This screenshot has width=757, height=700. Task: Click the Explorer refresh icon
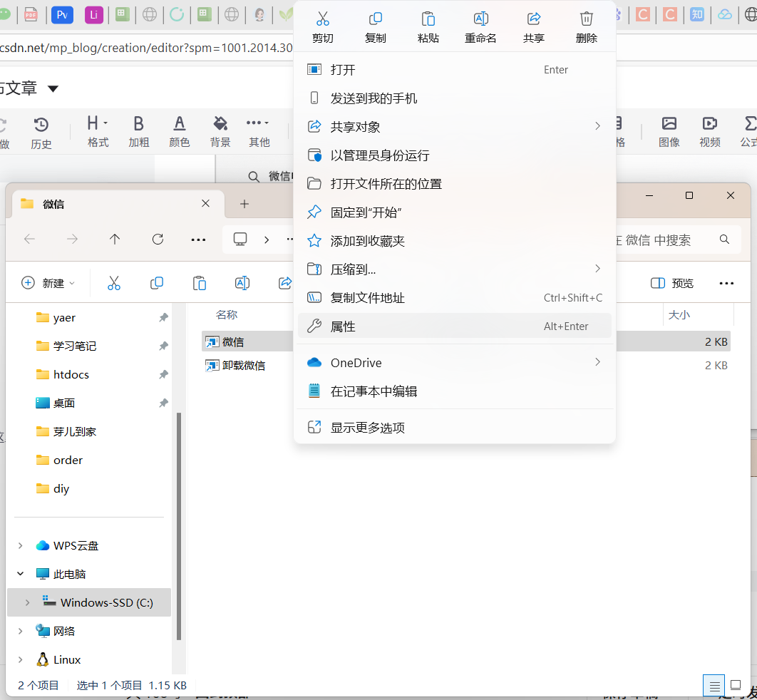click(x=158, y=239)
